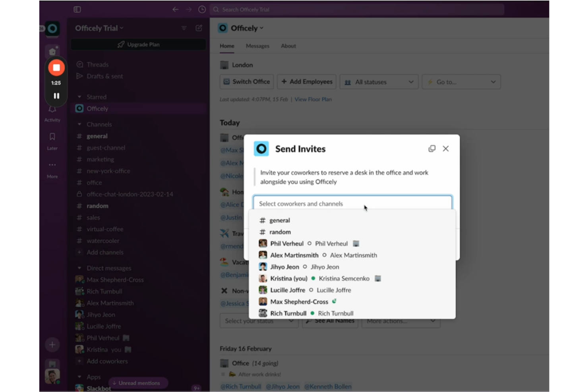
Task: Collapse the Channels section
Action: pos(79,124)
